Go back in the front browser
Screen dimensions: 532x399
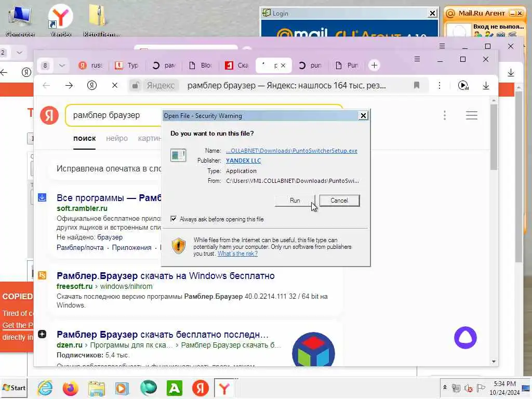coord(46,86)
